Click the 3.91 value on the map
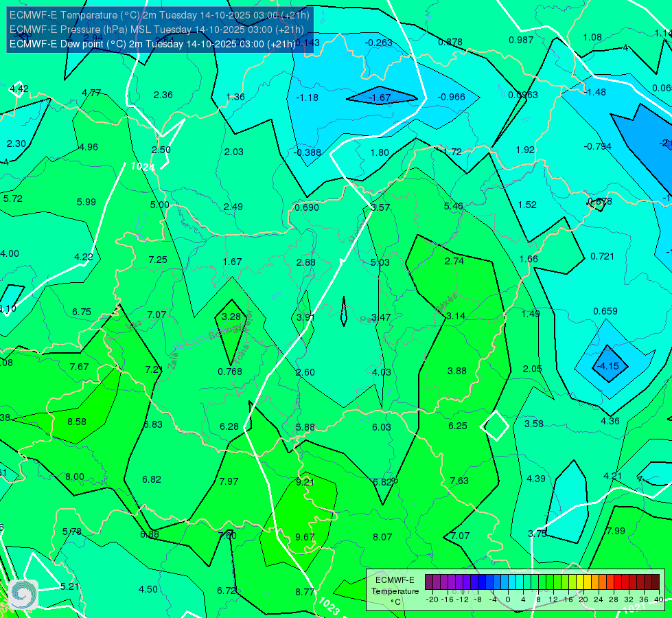Viewport: 672px width, 618px height. [x=305, y=318]
